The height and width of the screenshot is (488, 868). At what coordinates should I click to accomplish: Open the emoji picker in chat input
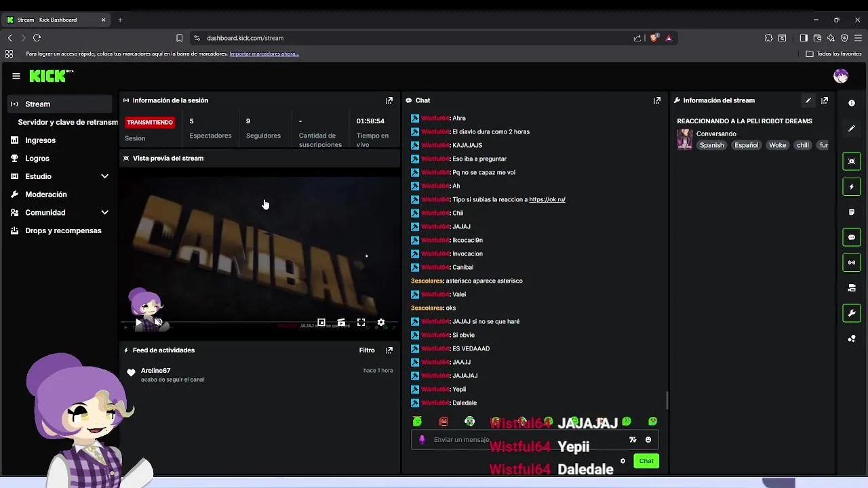click(648, 440)
